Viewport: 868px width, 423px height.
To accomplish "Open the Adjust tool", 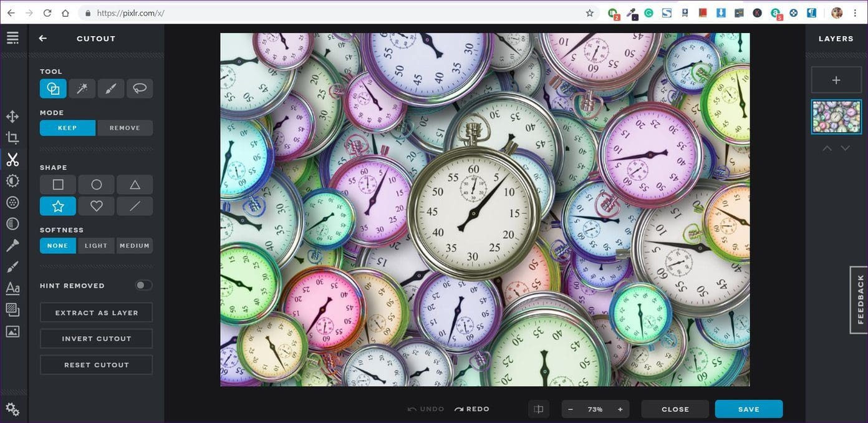I will pyautogui.click(x=12, y=181).
